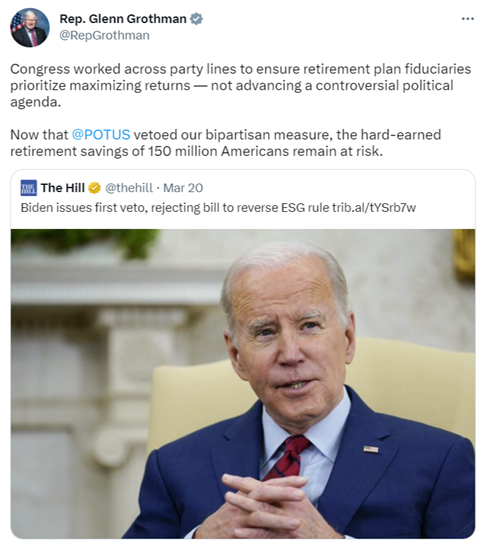Click the Rep. Glenn Grothman display name

(123, 19)
